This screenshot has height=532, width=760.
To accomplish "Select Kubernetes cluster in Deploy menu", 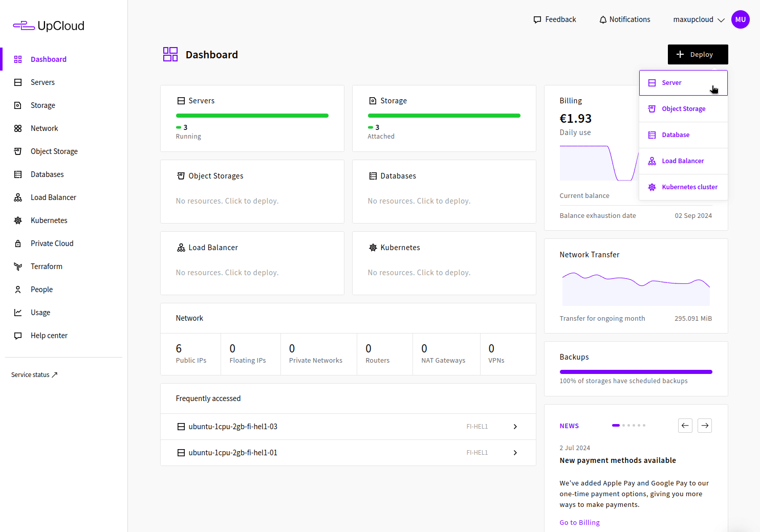I will click(683, 187).
